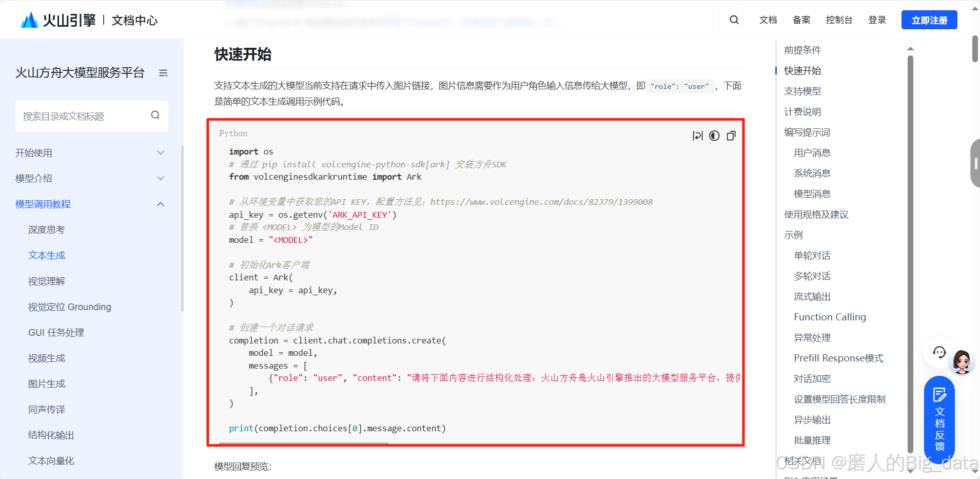Jump to 示例 in outline
This screenshot has width=980, height=479.
tap(793, 235)
